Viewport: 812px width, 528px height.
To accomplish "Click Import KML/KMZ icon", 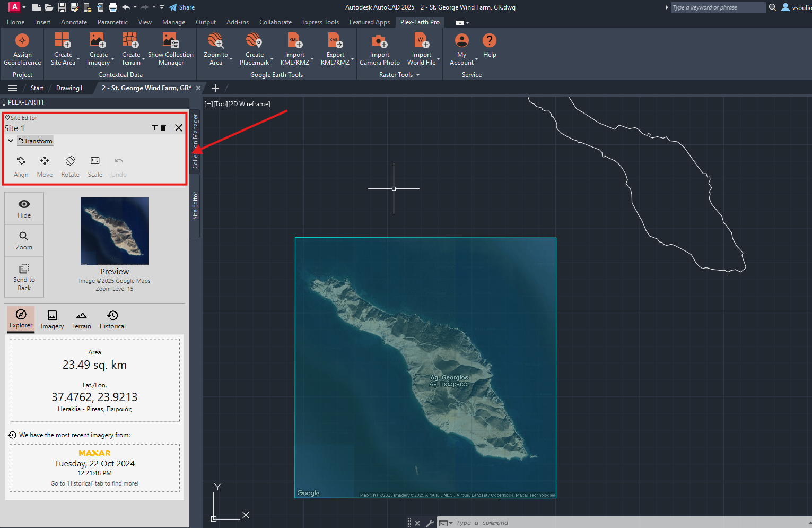I will [x=295, y=41].
